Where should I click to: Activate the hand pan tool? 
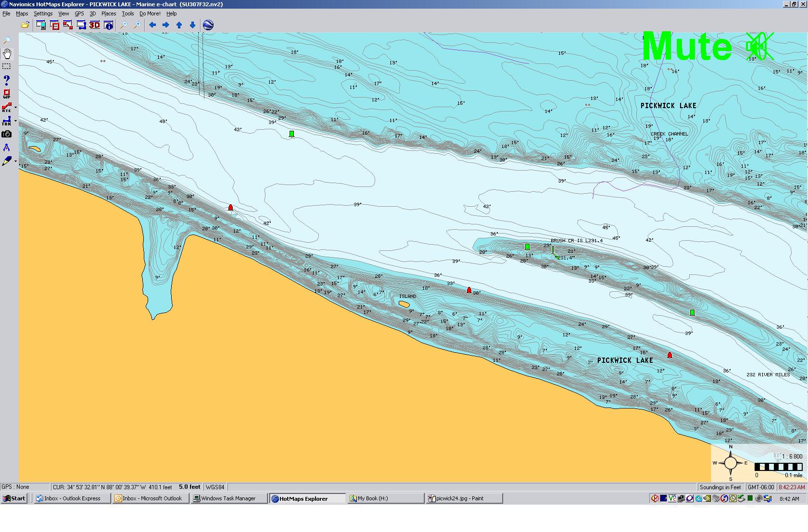[x=7, y=53]
